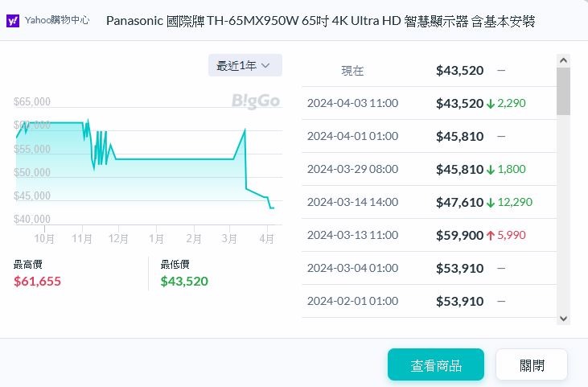The height and width of the screenshot is (387, 588).
Task: Click red up arrow beside 5,990
Action: coord(491,236)
